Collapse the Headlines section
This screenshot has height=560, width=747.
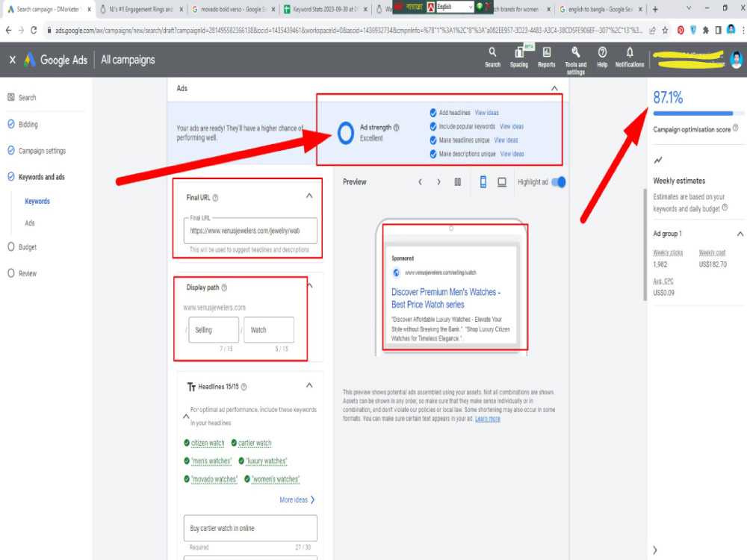(309, 386)
